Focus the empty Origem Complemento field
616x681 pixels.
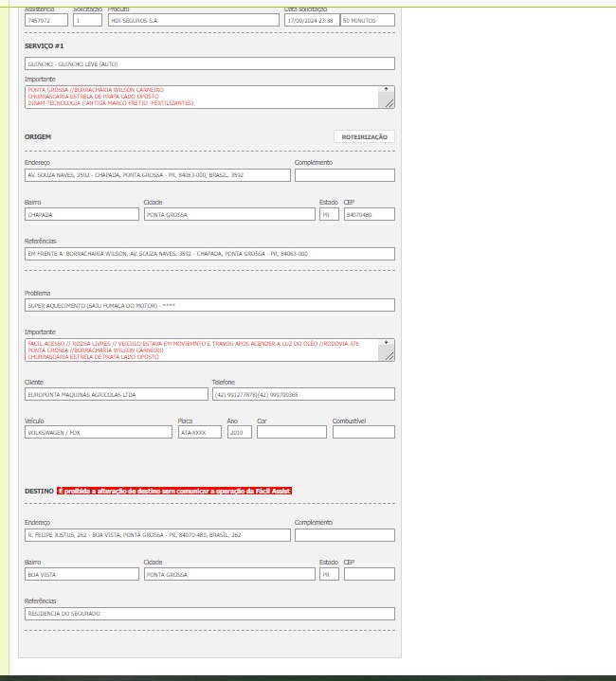click(x=344, y=175)
